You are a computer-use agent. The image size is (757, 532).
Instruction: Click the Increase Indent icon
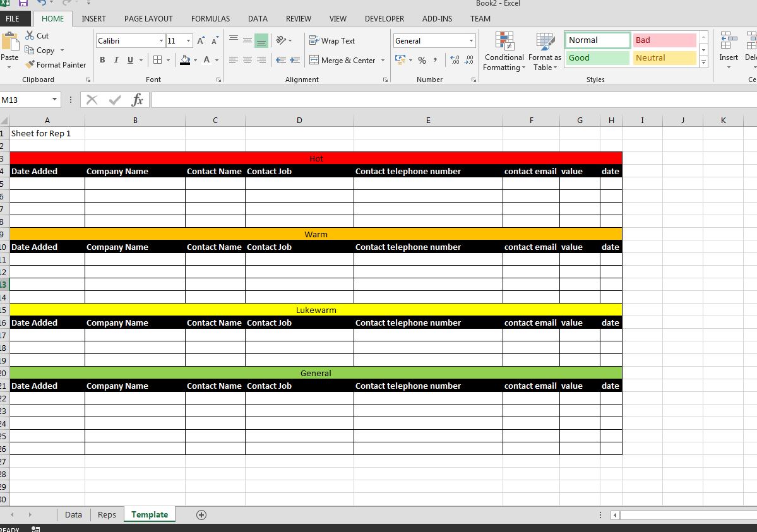coord(294,60)
